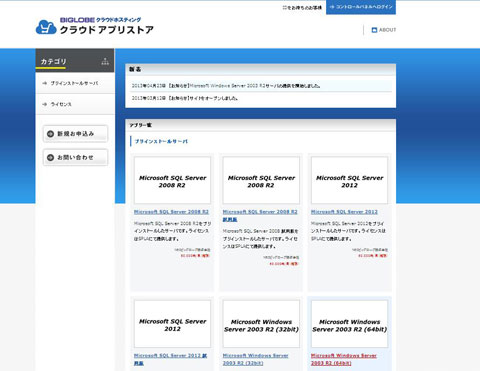Click the お問い合わせ button
480x371 pixels.
[75, 157]
